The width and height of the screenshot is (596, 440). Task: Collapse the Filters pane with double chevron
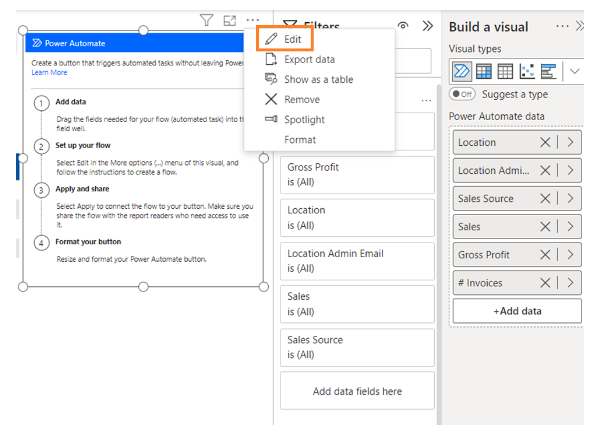(428, 26)
